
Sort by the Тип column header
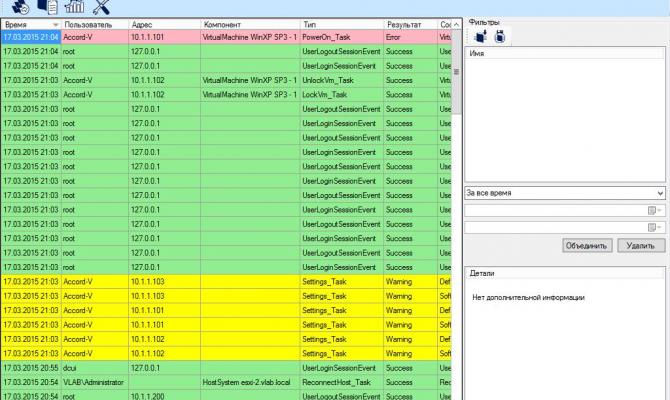(x=341, y=25)
